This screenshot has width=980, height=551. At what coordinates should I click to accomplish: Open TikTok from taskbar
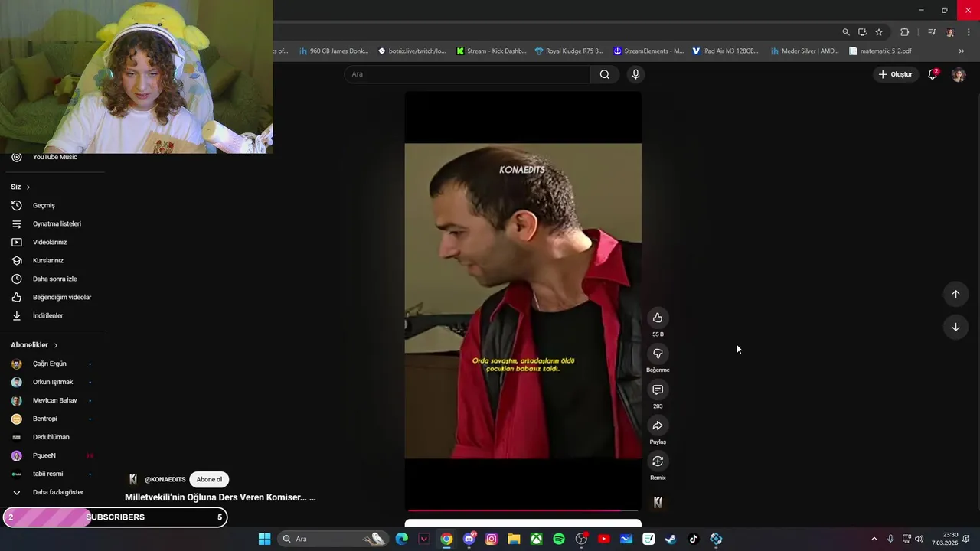[693, 539]
